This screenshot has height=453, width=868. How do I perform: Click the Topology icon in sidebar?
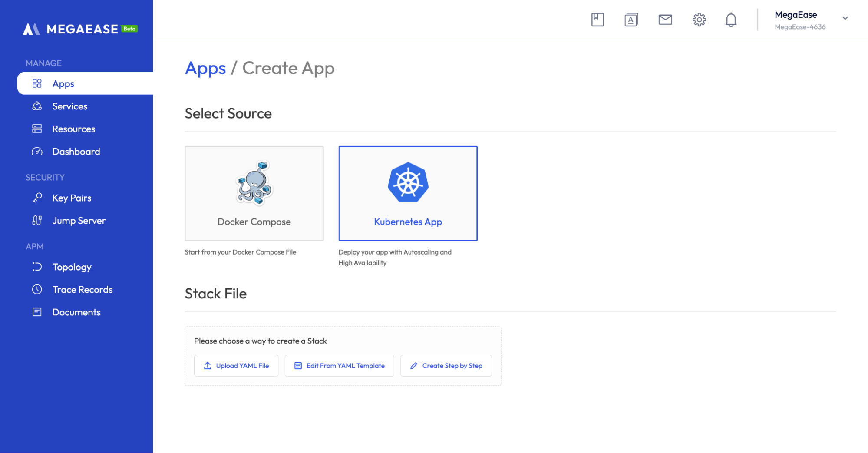(37, 267)
